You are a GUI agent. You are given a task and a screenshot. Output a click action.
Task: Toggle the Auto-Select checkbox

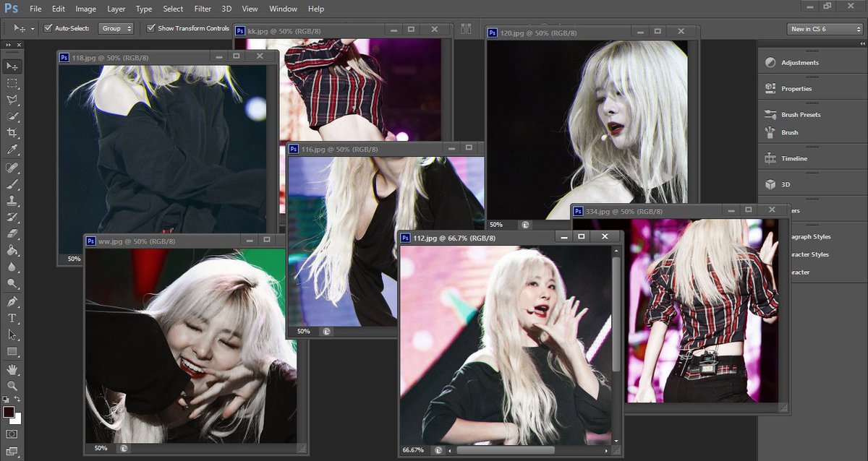click(48, 28)
